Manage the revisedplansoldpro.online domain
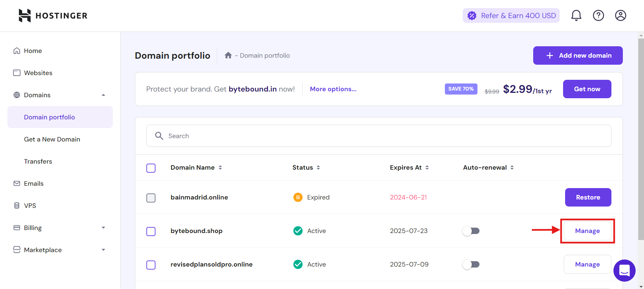644x289 pixels. click(587, 264)
